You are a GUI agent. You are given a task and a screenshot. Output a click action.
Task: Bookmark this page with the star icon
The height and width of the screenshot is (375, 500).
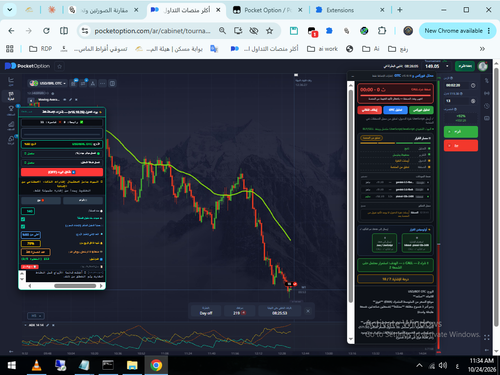pos(269,31)
